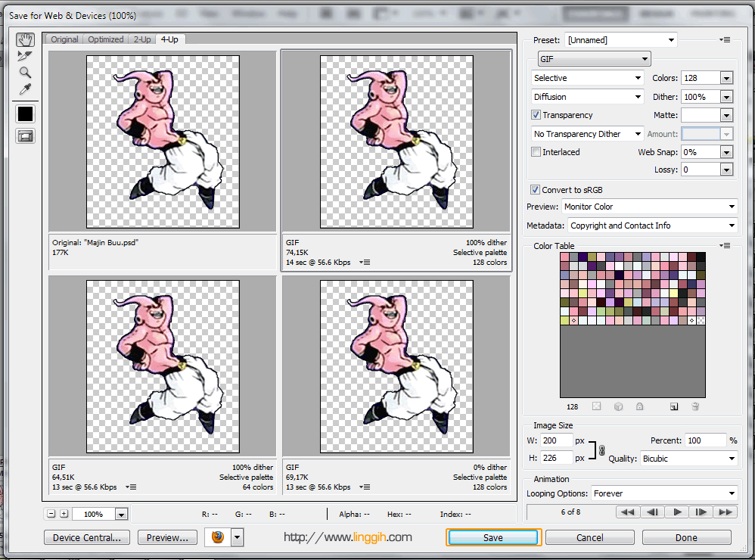Click the image width input field
Viewport: 755px width, 560px height.
tap(556, 440)
